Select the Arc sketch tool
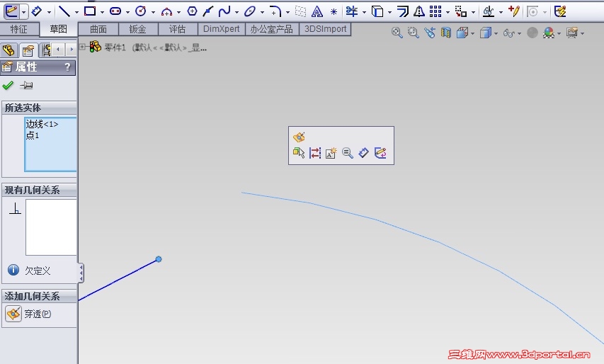This screenshot has height=364, width=604. tap(166, 12)
